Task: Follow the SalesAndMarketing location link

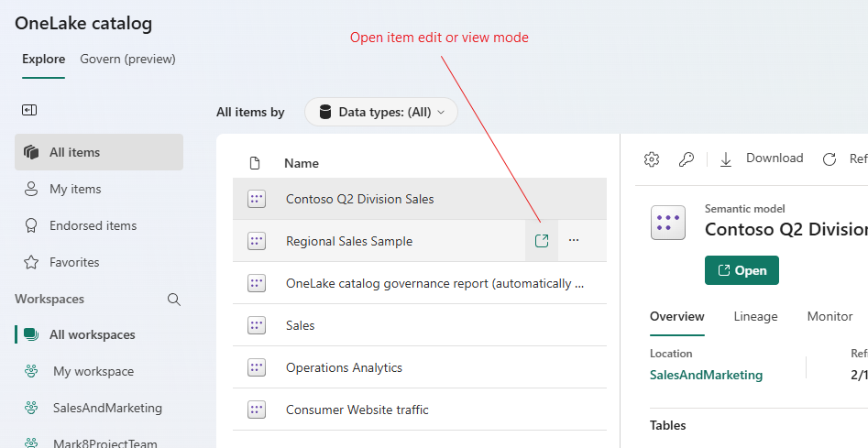Action: pos(706,375)
